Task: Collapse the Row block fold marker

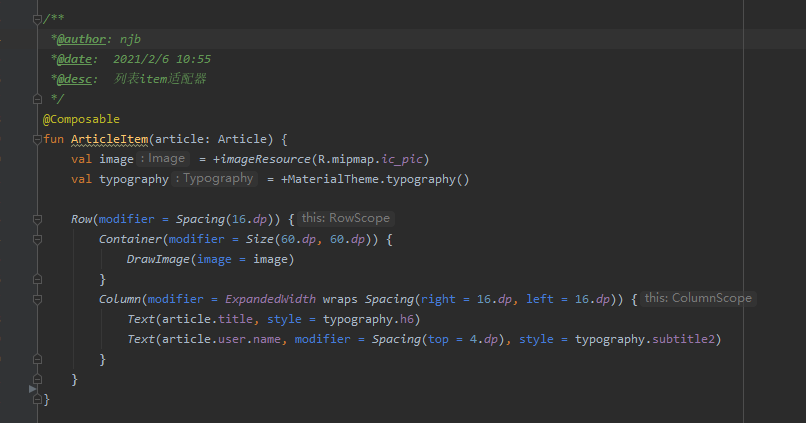Action: 37,219
